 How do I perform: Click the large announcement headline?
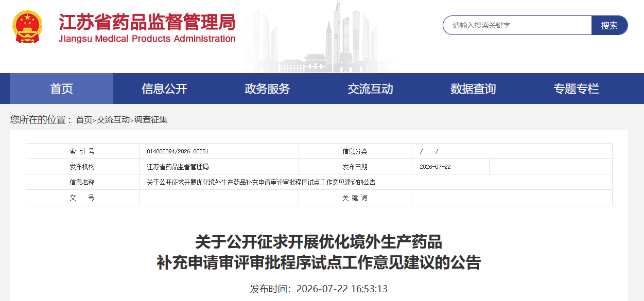point(319,252)
